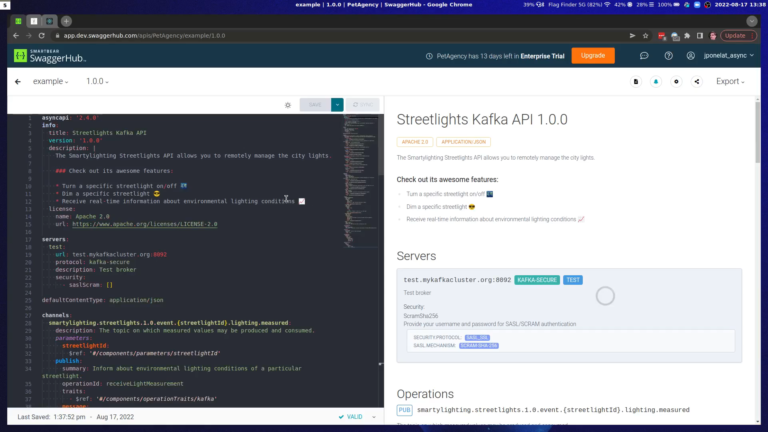Click the code minimap in the editor
This screenshot has height=432, width=768.
pos(361,181)
